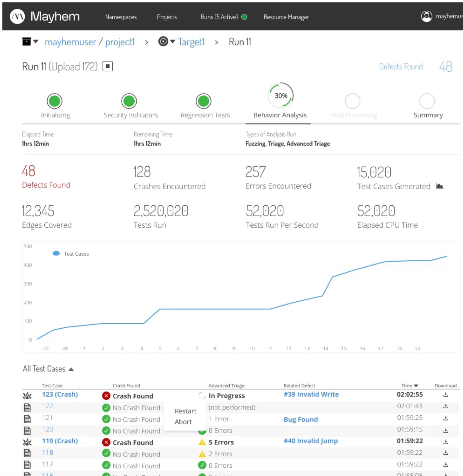Click the green check icon on row 121

[x=106, y=419]
